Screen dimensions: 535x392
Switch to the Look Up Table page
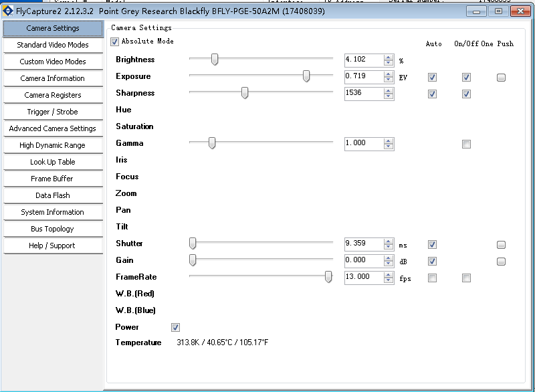53,162
